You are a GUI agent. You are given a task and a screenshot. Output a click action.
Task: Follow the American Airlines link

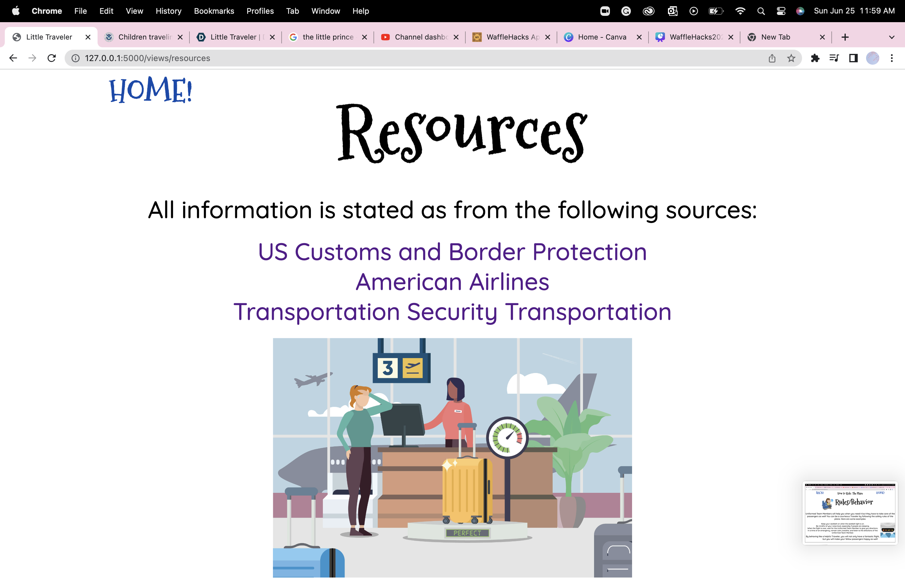tap(452, 282)
